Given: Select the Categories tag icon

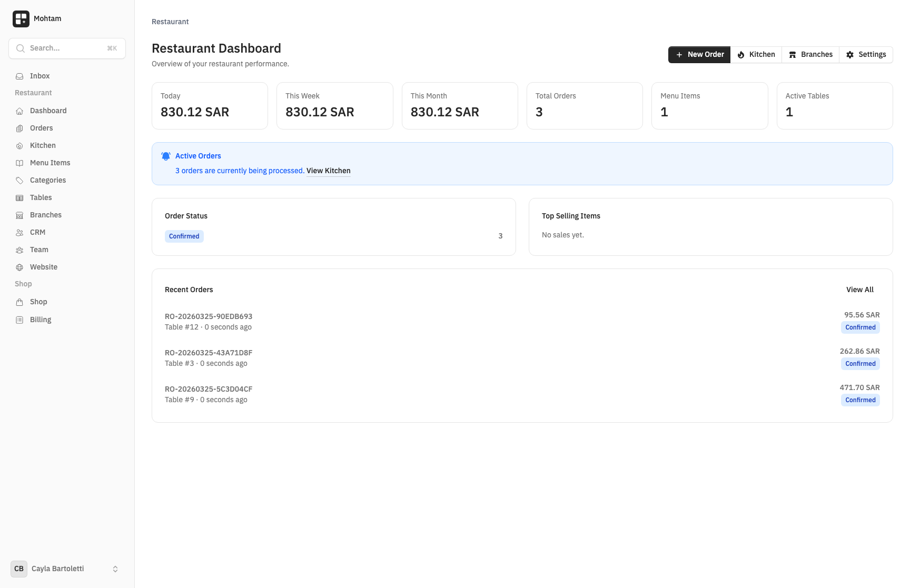Looking at the screenshot, I should point(19,181).
